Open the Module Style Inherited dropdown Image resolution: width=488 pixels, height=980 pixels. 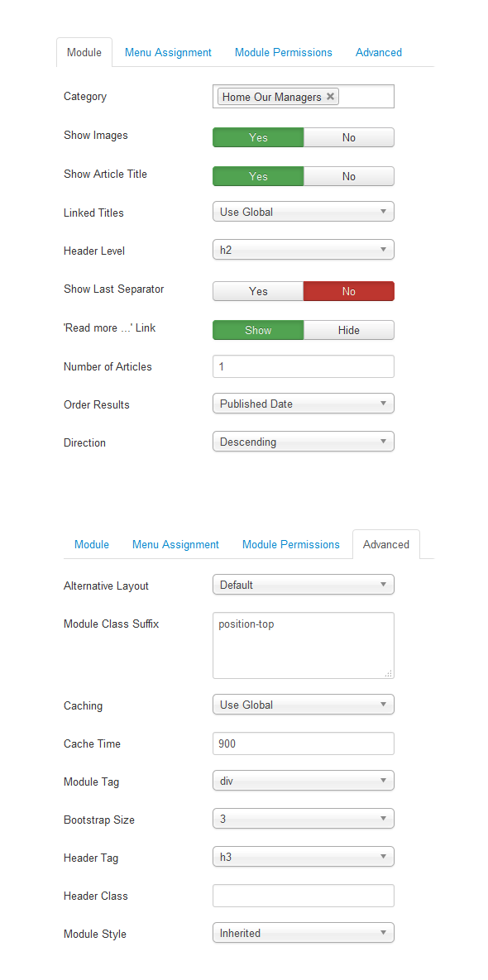click(x=304, y=933)
